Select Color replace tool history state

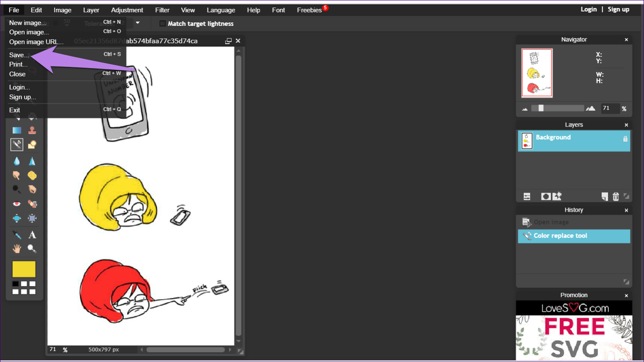coord(574,236)
